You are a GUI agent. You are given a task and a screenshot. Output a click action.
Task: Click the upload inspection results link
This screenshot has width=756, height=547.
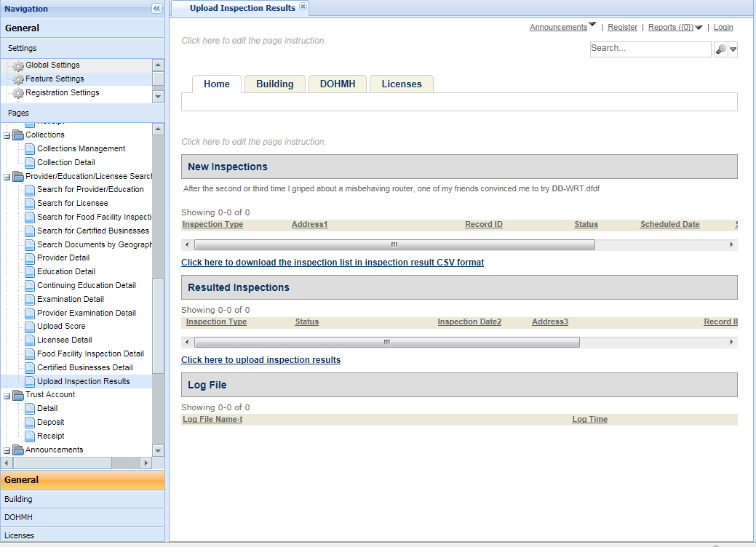click(x=260, y=360)
